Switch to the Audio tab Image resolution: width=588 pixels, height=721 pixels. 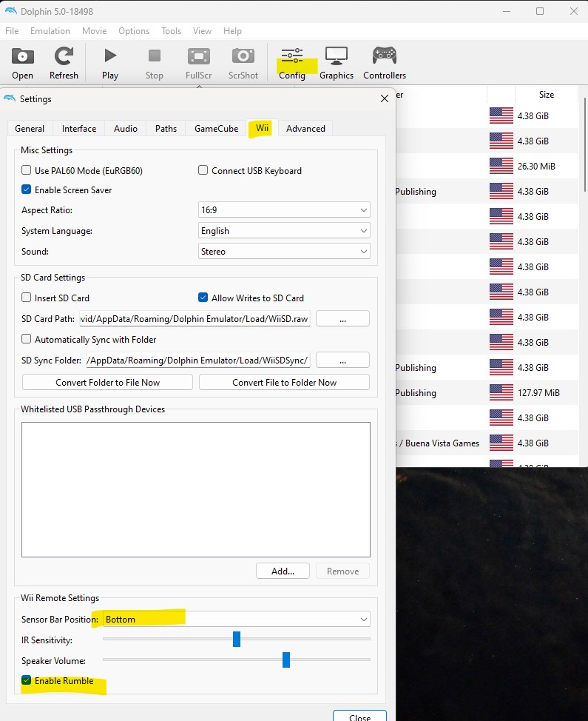tap(126, 128)
